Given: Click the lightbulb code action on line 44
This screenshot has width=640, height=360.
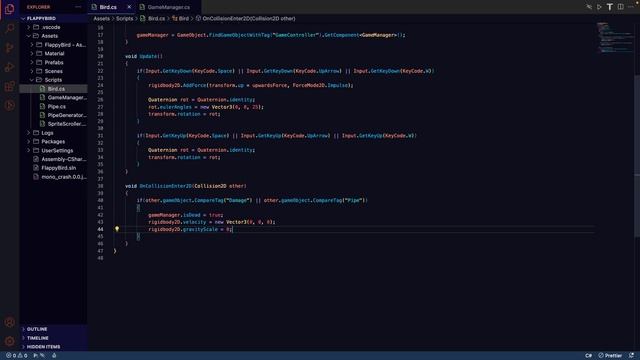Looking at the screenshot, I should tap(117, 229).
